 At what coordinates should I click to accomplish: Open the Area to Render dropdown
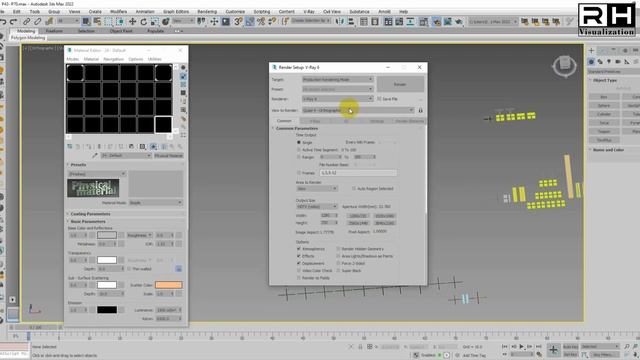click(317, 189)
